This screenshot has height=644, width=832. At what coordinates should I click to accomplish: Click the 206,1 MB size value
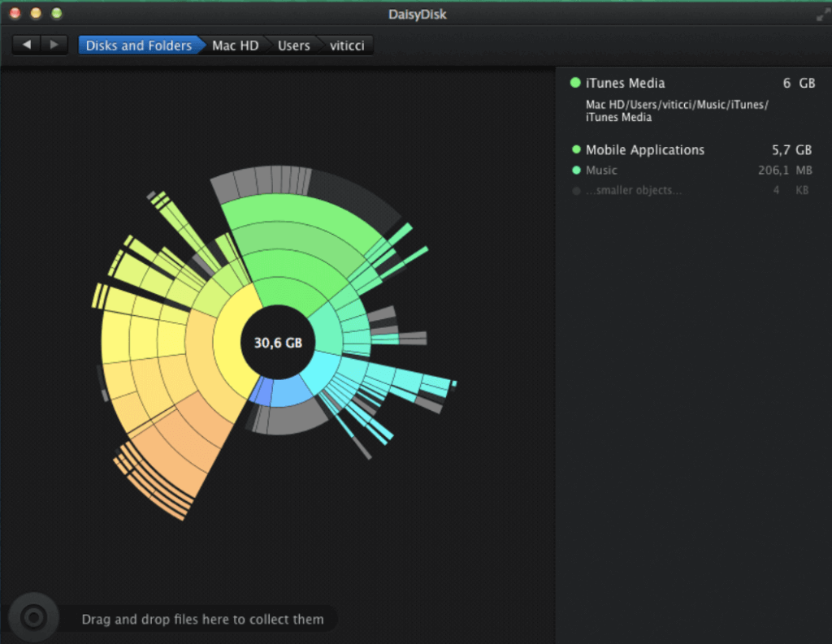click(x=785, y=171)
